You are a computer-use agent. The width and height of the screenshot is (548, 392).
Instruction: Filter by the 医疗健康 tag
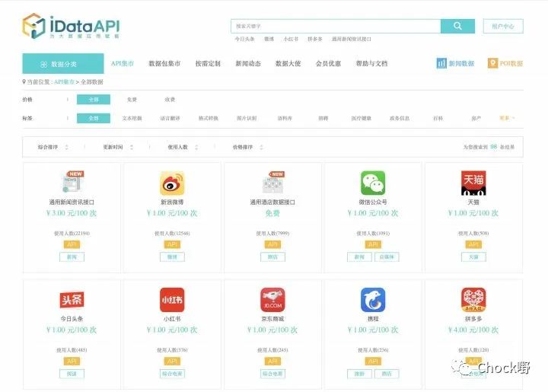click(362, 119)
